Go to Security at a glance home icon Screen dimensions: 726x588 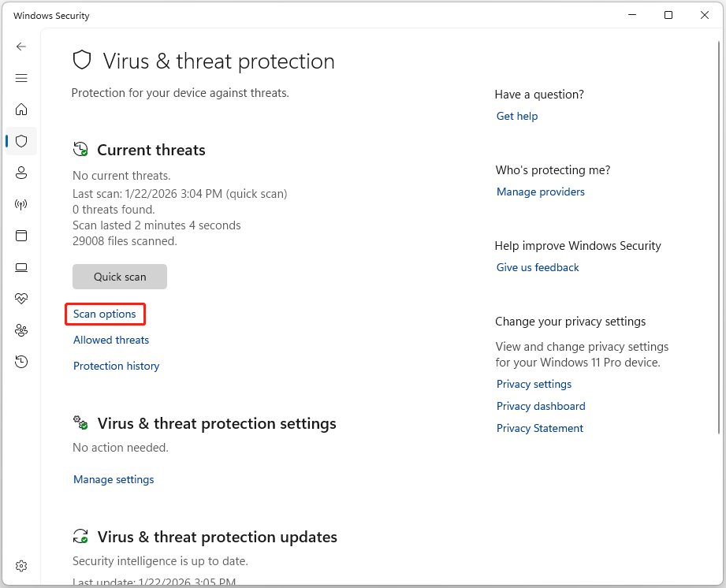pos(21,110)
